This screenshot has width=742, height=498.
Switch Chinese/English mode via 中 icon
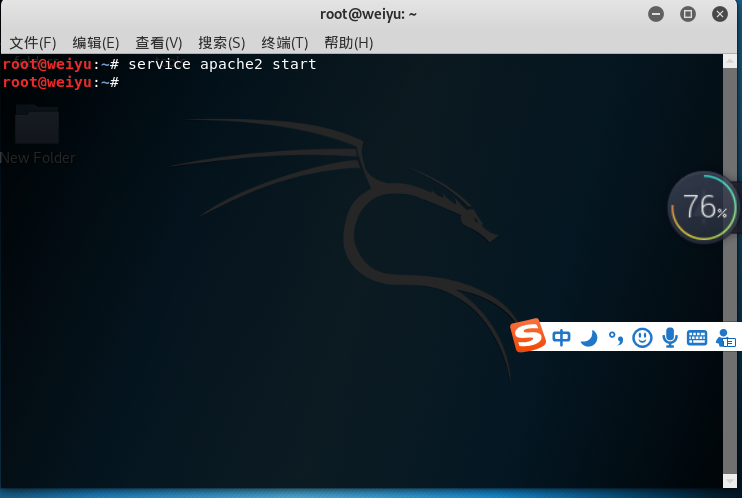click(x=561, y=338)
